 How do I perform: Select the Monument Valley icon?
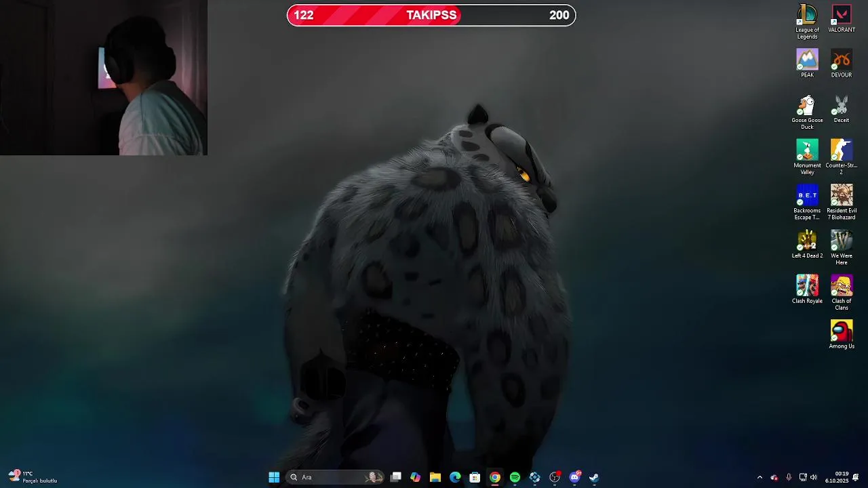[x=807, y=157]
